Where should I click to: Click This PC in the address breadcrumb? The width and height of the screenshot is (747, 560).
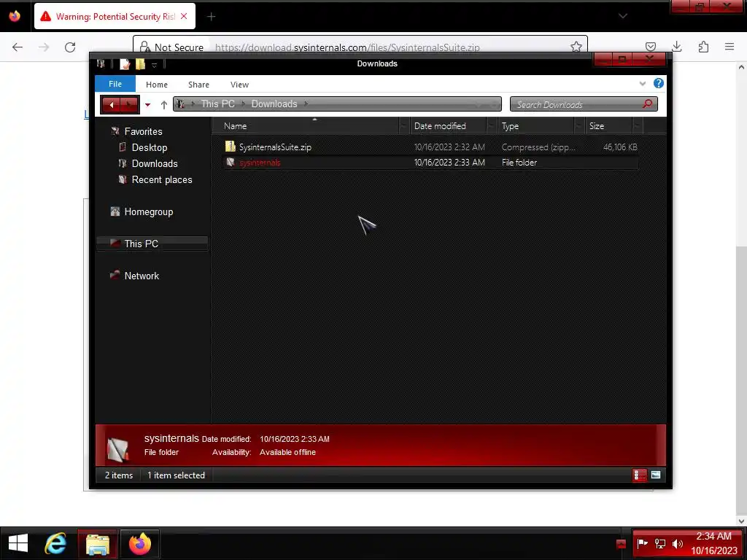(x=217, y=104)
